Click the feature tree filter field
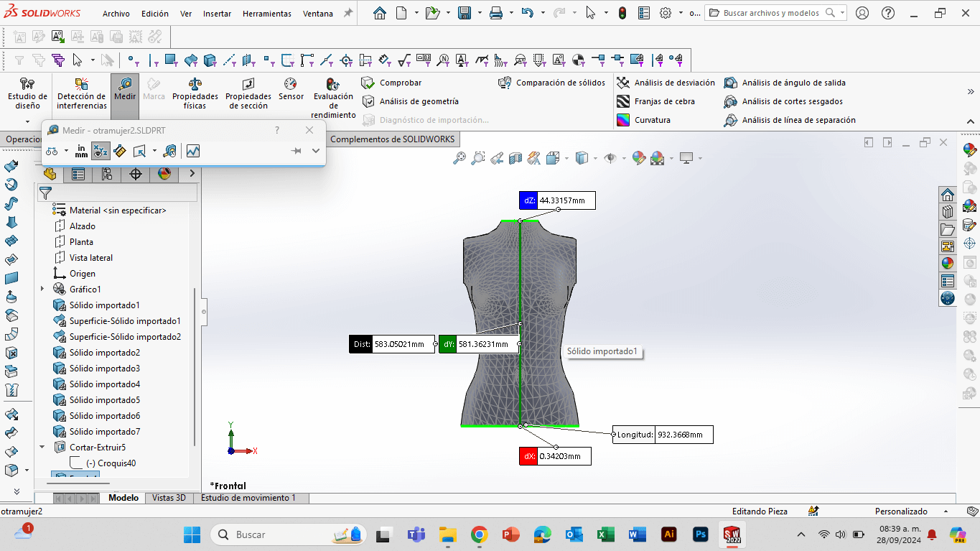The height and width of the screenshot is (551, 980). pos(117,193)
